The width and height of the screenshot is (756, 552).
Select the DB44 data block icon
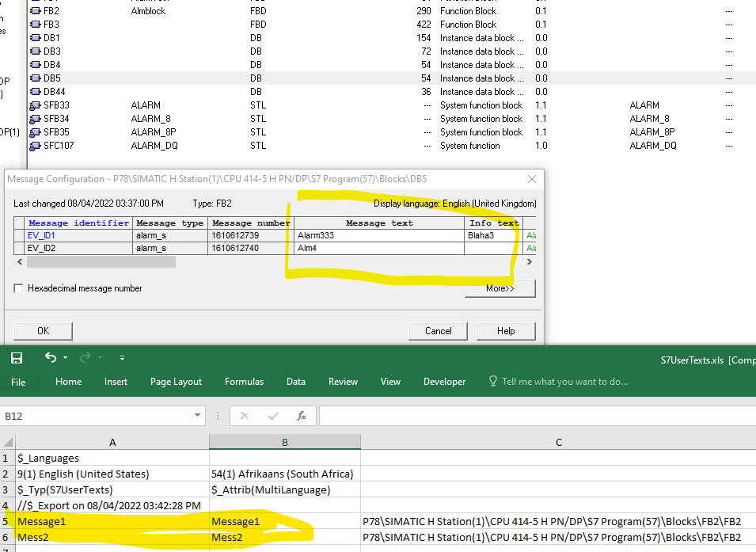[x=35, y=92]
